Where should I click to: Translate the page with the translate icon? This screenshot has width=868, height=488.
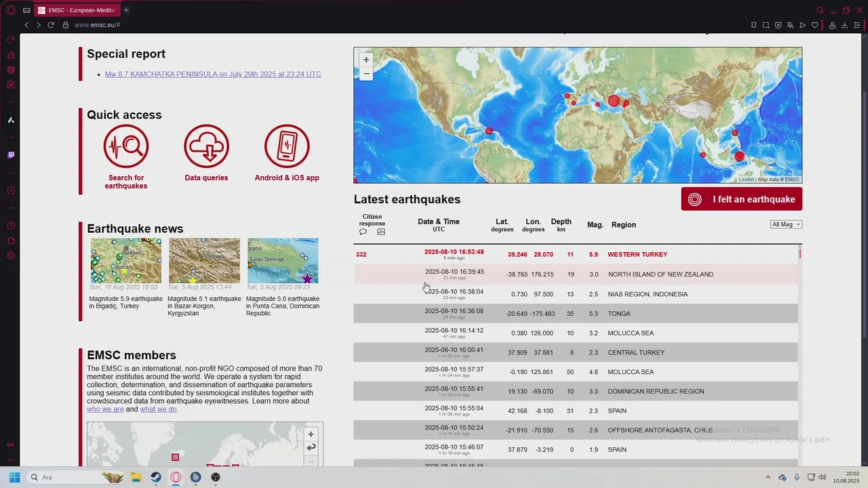pos(790,25)
